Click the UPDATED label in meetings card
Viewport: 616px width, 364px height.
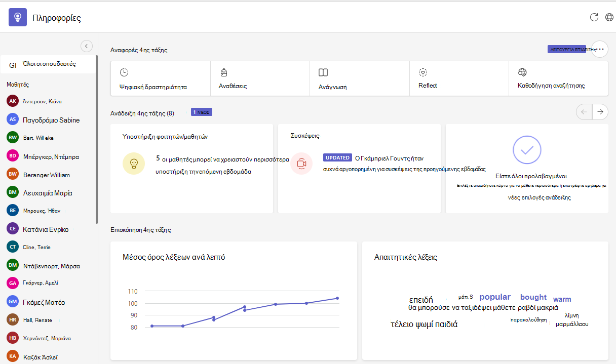tap(337, 157)
